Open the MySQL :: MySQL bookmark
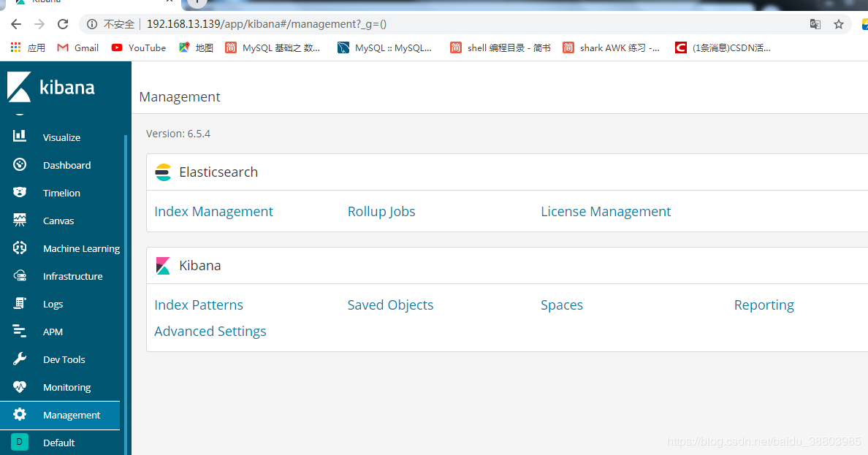The height and width of the screenshot is (455, 868). 385,47
